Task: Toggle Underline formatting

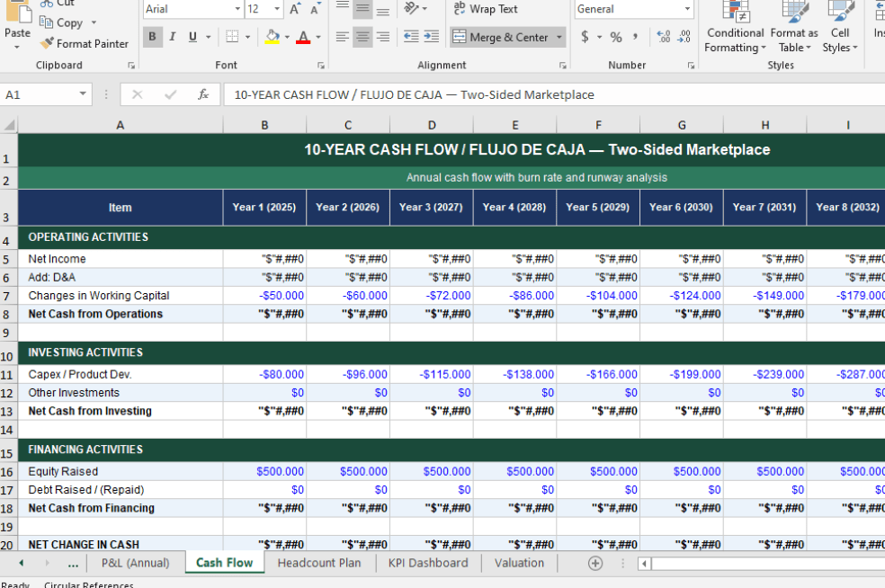Action: click(193, 37)
